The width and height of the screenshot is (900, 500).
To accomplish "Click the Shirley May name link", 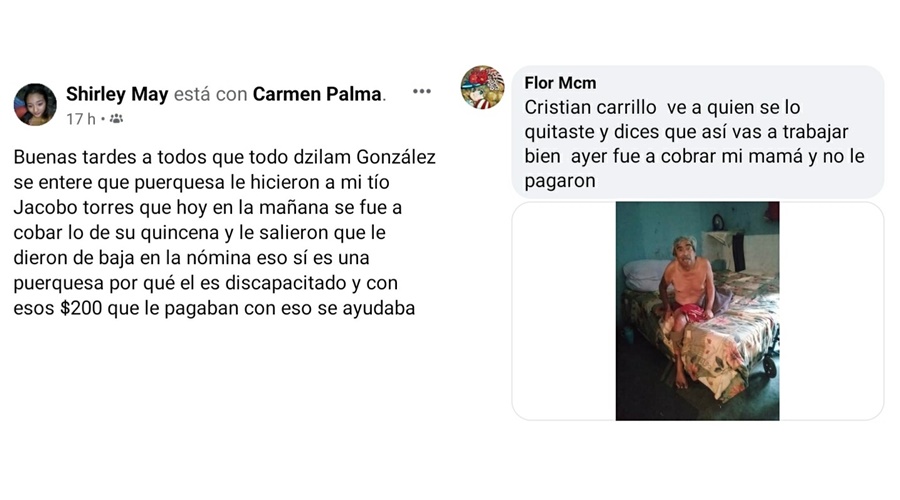I will click(x=117, y=94).
